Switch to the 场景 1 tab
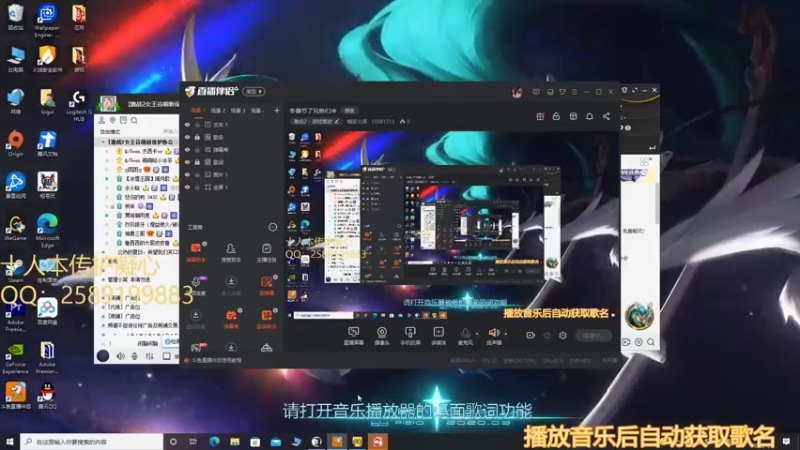 (198, 110)
